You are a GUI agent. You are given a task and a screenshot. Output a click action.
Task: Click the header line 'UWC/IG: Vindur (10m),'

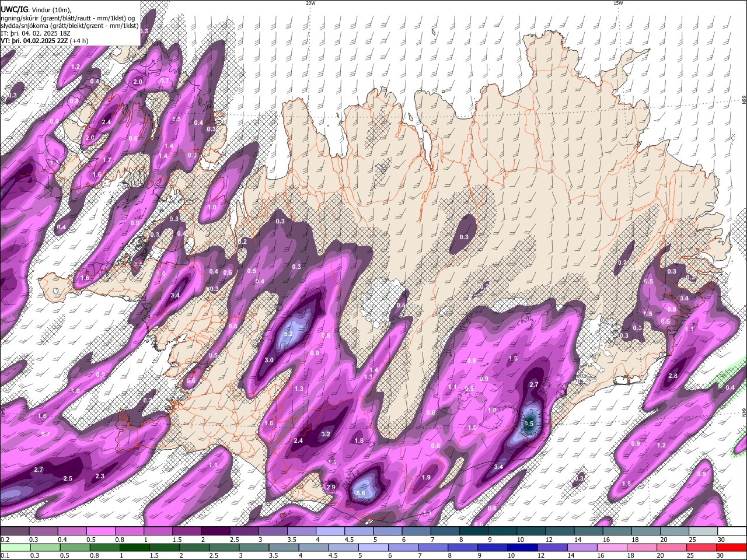[x=36, y=9]
